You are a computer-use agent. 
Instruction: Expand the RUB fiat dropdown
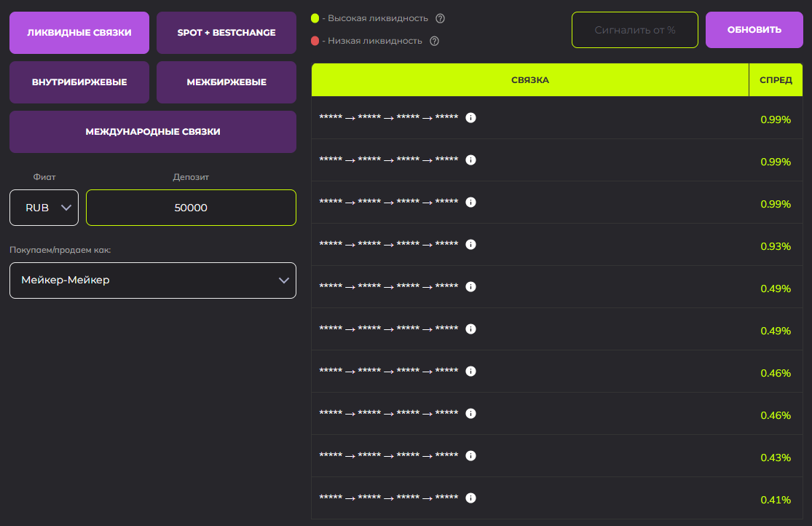point(44,208)
